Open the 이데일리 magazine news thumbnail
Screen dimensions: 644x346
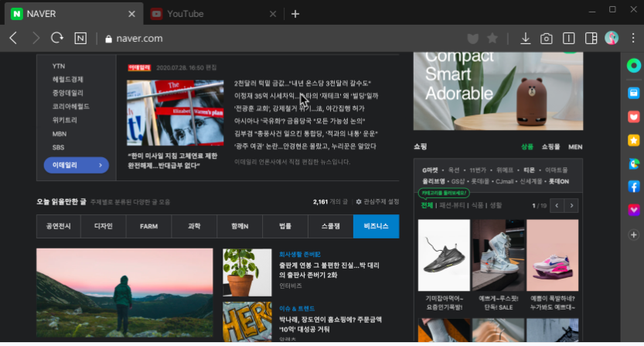pyautogui.click(x=175, y=113)
